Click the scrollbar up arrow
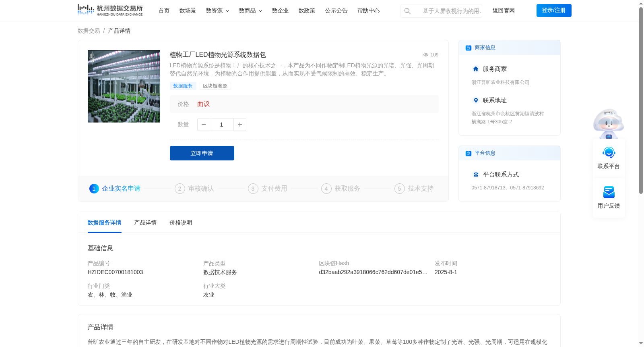644x347 pixels. pos(641,3)
